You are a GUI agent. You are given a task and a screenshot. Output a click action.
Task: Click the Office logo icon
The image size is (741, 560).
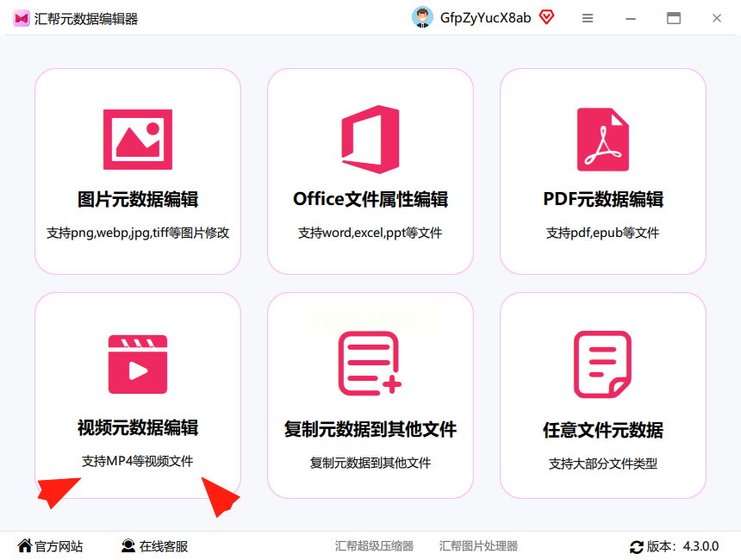(370, 140)
